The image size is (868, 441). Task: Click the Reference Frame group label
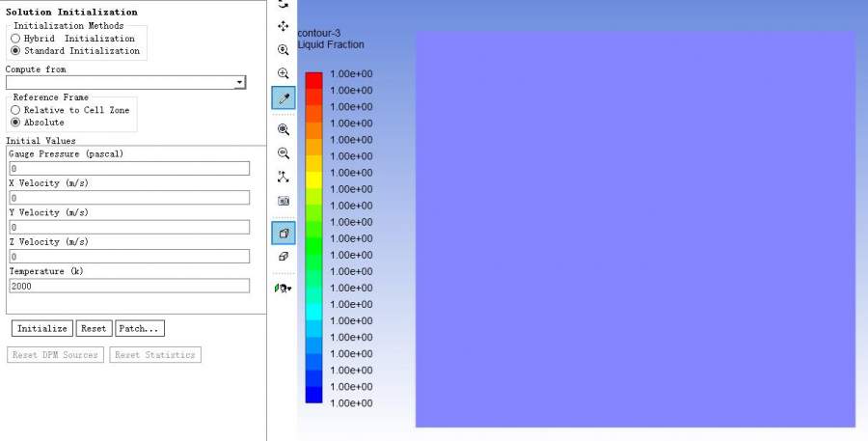click(51, 96)
